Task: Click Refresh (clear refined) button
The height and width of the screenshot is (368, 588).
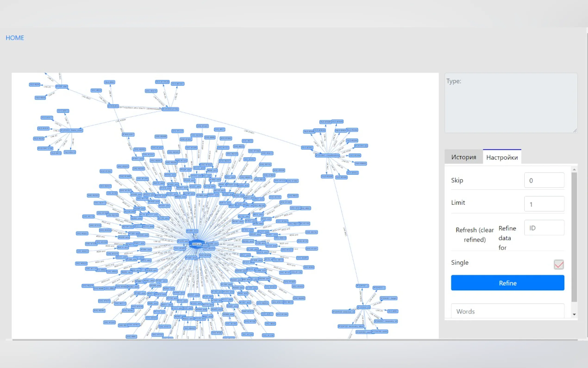Action: [474, 235]
